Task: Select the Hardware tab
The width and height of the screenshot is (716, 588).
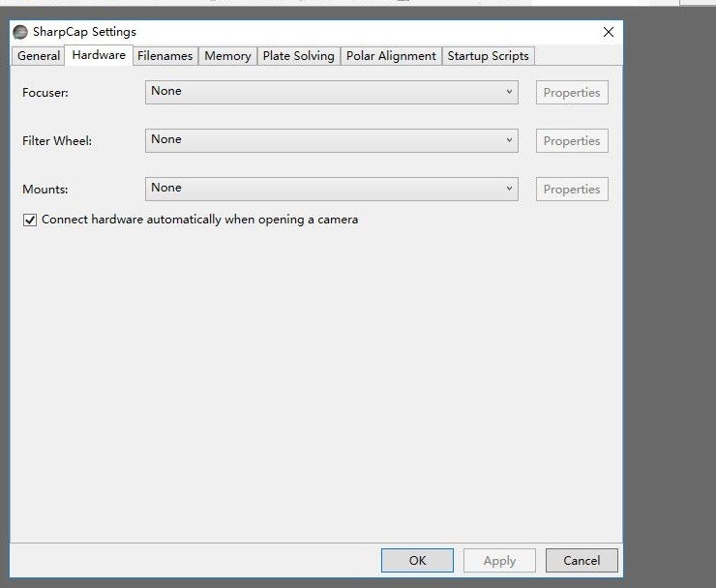Action: click(99, 55)
